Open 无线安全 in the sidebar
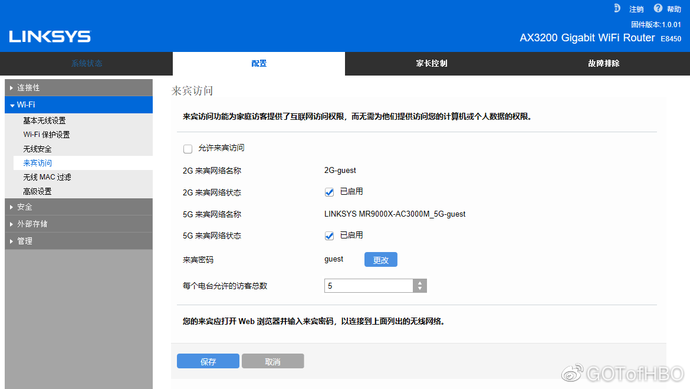The image size is (690, 389). 37,149
